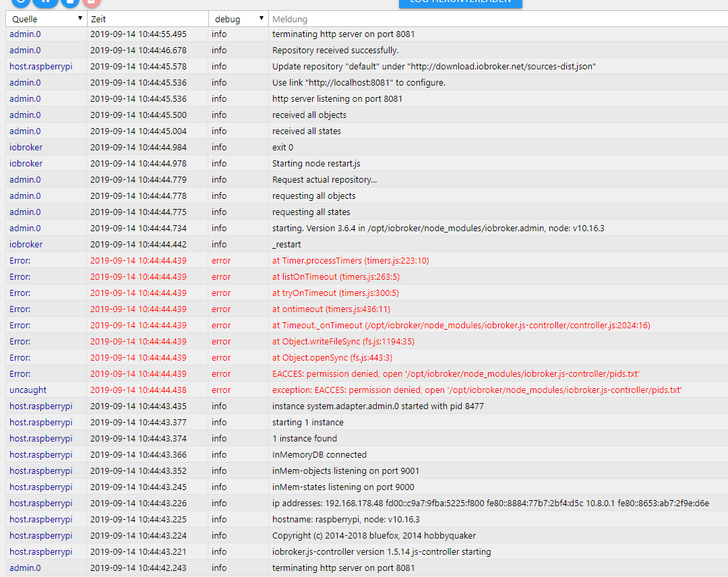
Task: Click the 'starting 1 instance' message
Action: click(308, 423)
